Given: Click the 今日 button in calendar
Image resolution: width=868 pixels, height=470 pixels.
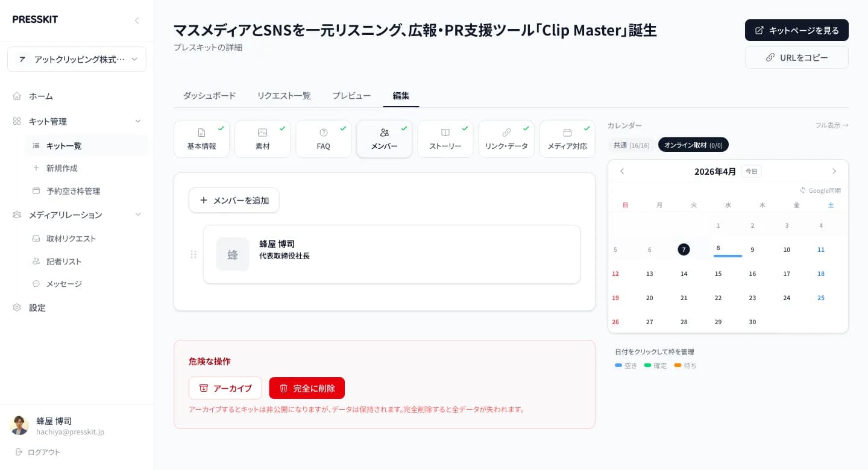Looking at the screenshot, I should click(x=751, y=171).
